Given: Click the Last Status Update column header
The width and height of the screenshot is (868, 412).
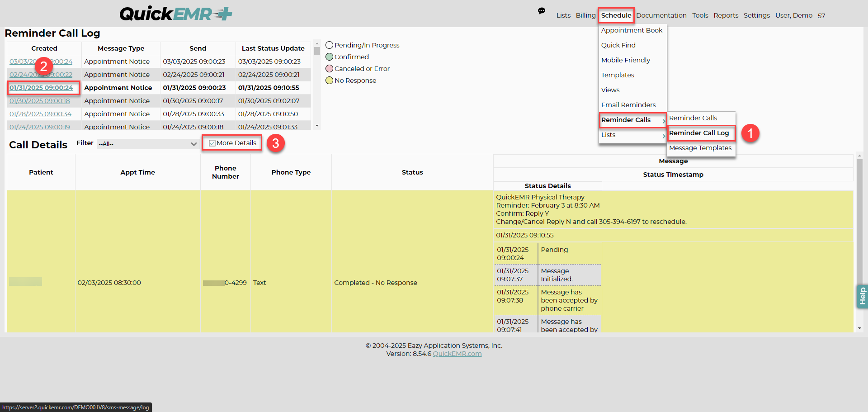Looking at the screenshot, I should [x=273, y=48].
